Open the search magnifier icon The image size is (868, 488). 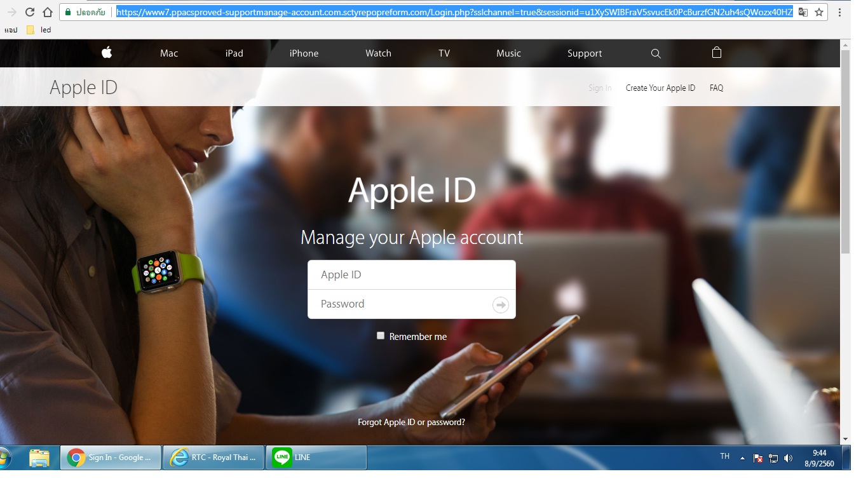(x=656, y=53)
